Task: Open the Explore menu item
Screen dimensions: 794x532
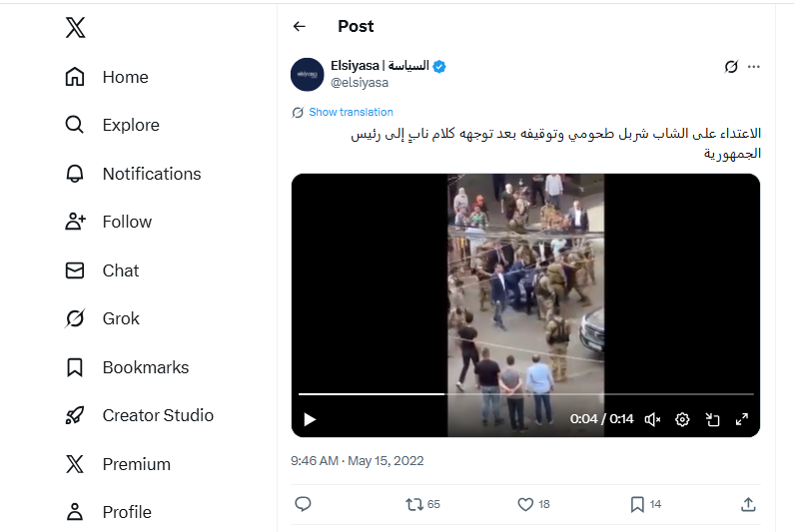Action: click(130, 125)
